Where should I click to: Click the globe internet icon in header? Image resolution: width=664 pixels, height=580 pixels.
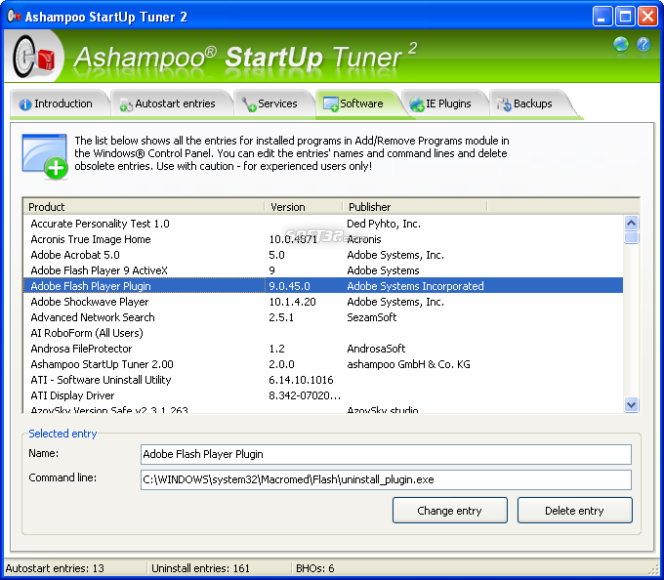[620, 44]
